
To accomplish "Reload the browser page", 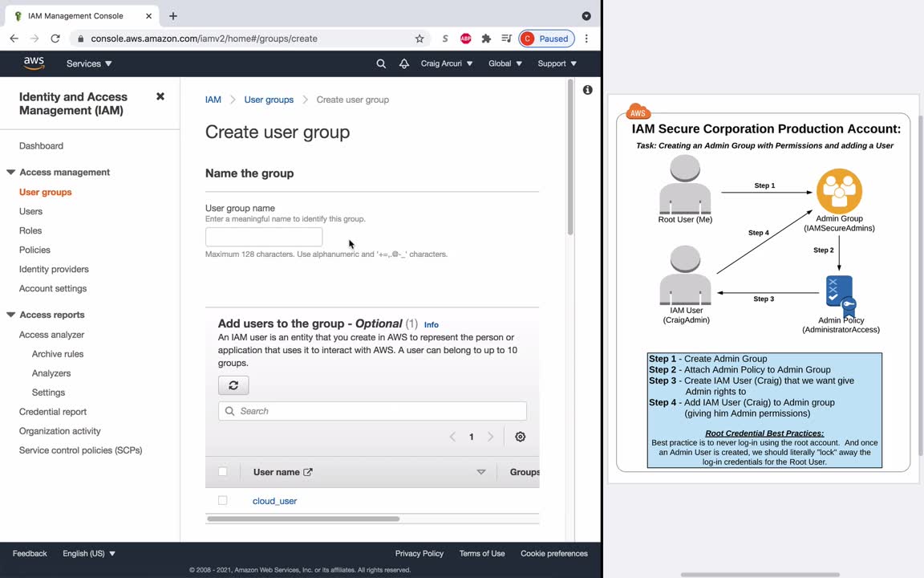I will 55,39.
